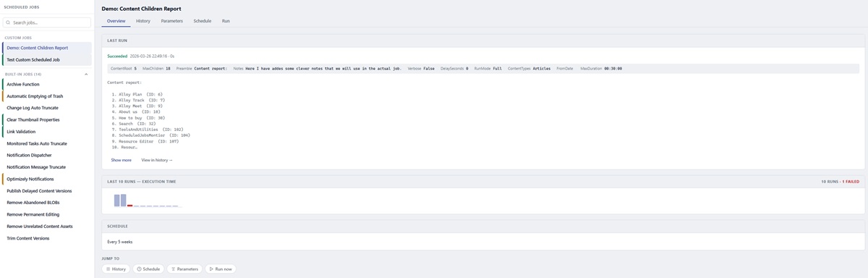The height and width of the screenshot is (278, 868).
Task: Click the search magnifier icon
Action: (x=8, y=22)
